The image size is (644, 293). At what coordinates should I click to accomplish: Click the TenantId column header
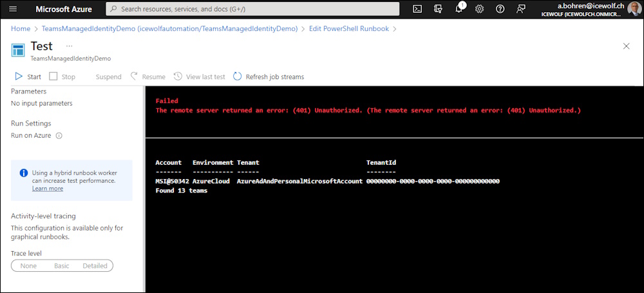pyautogui.click(x=381, y=163)
